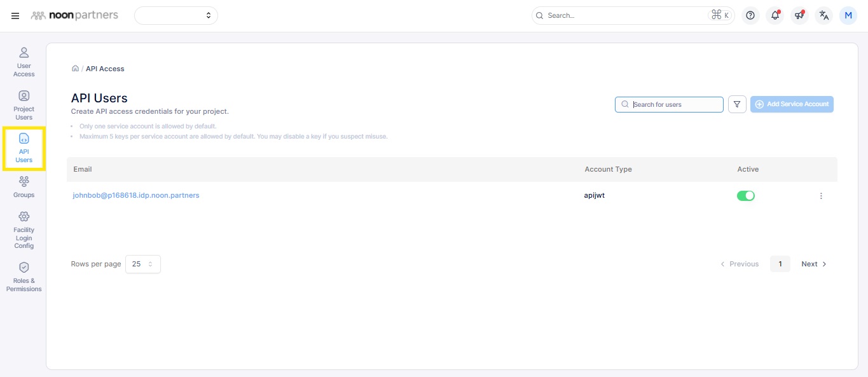Click the filter funnel icon

pos(737,104)
